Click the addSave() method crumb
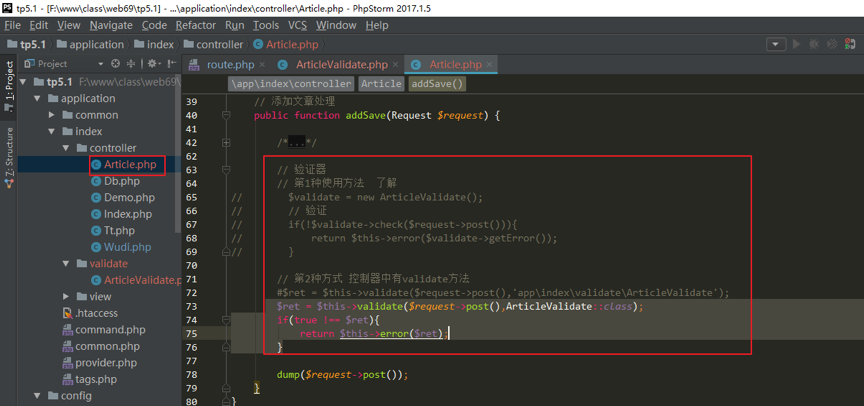Viewport: 864px width, 406px height. click(x=437, y=84)
